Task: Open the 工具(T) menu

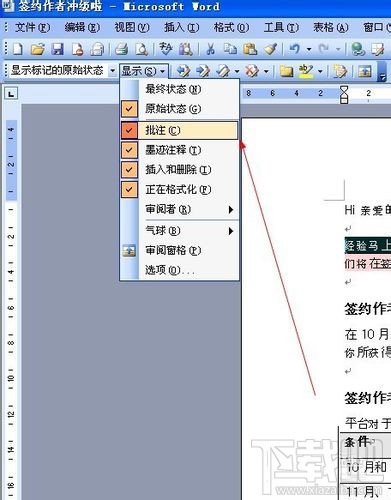Action: [281, 27]
